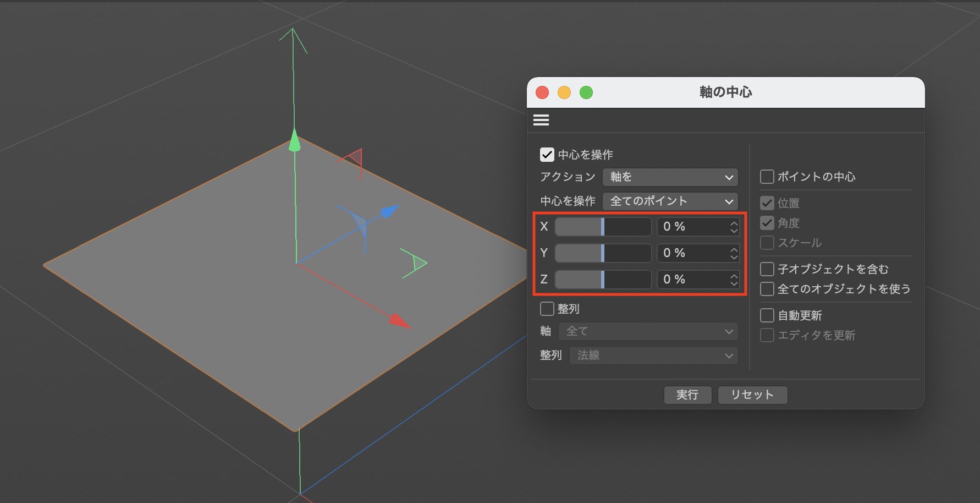The height and width of the screenshot is (503, 980).
Task: Enable 子オブジェクトを含む checkbox
Action: 767,269
